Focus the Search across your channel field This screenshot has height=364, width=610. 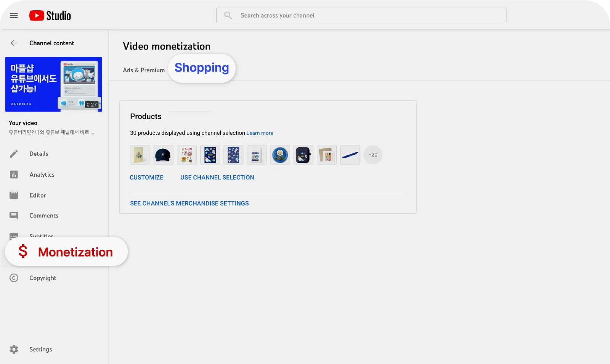[x=361, y=16]
